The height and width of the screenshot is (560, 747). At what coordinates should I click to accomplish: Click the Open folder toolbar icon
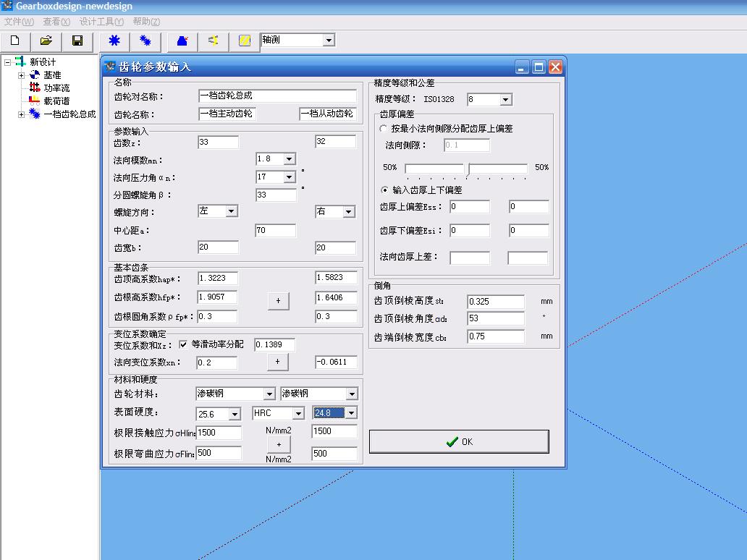coord(46,41)
